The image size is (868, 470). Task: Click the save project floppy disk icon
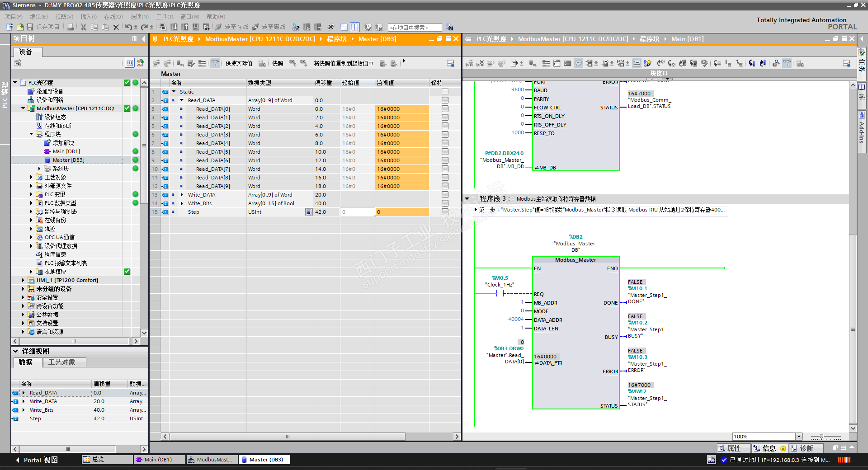coord(30,27)
